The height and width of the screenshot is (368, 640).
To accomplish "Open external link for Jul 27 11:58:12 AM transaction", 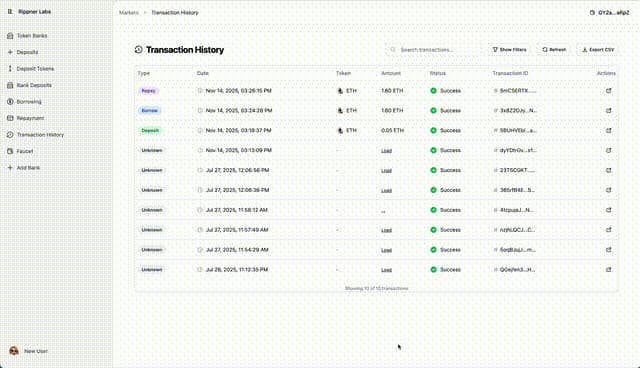I will [x=608, y=210].
